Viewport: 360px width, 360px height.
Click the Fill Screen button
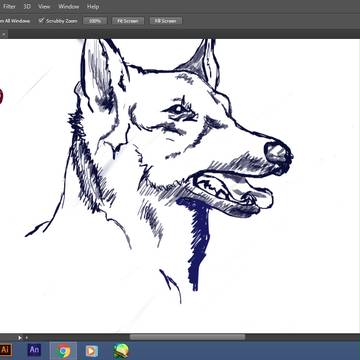tap(166, 21)
